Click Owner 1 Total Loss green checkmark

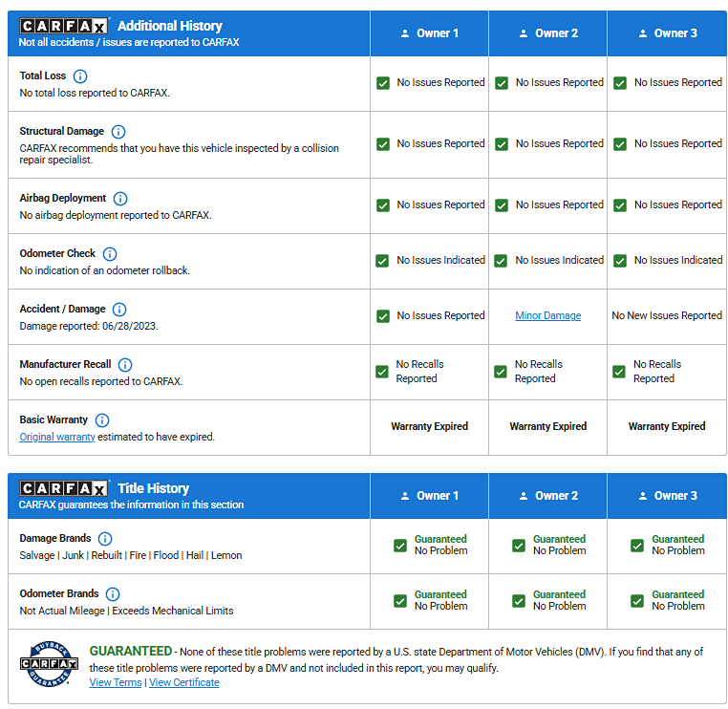point(383,83)
